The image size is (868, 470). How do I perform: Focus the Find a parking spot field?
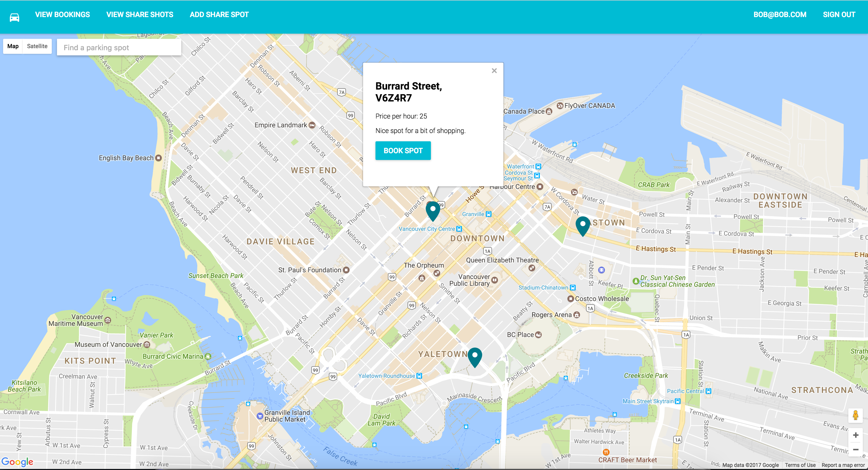119,47
